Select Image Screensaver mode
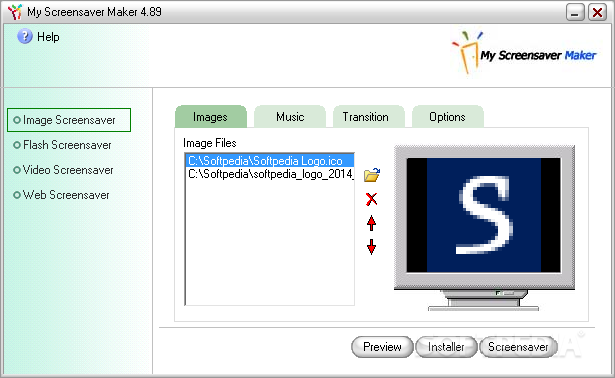The height and width of the screenshot is (378, 615). (69, 120)
